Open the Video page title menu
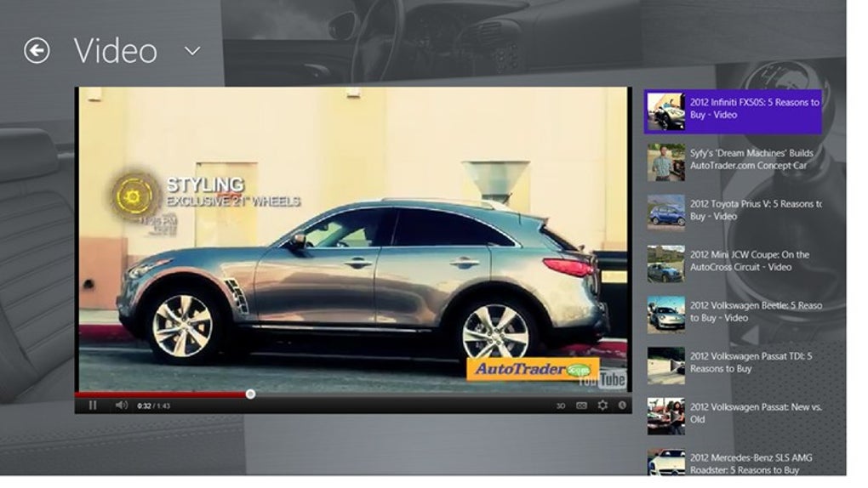868x488 pixels. (115, 51)
